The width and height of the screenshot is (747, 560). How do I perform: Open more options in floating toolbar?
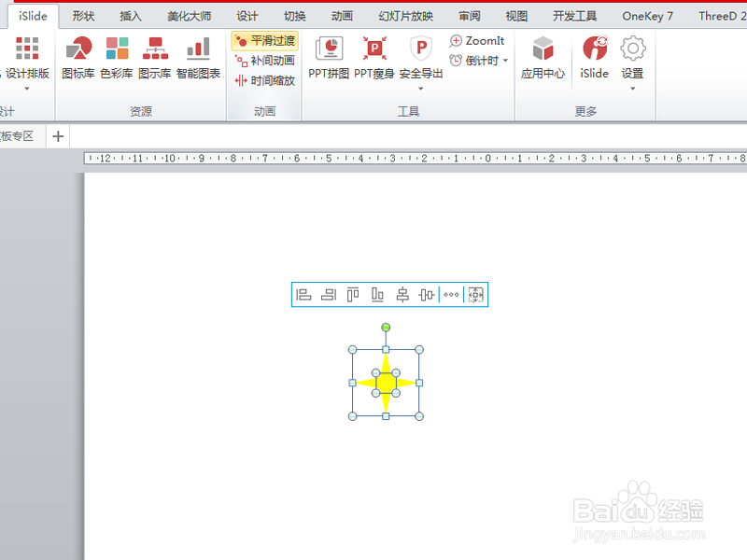tap(451, 295)
